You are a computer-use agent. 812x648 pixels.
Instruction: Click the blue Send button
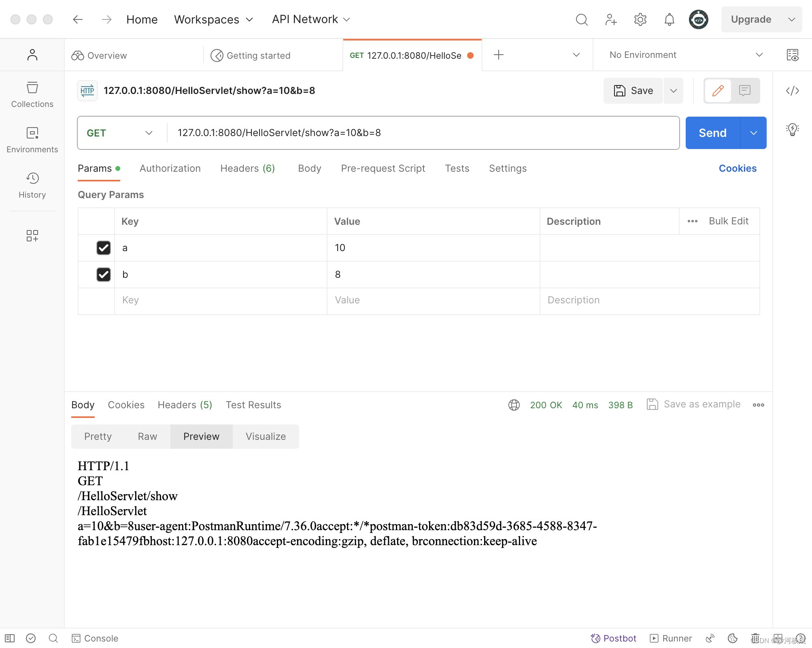coord(712,133)
